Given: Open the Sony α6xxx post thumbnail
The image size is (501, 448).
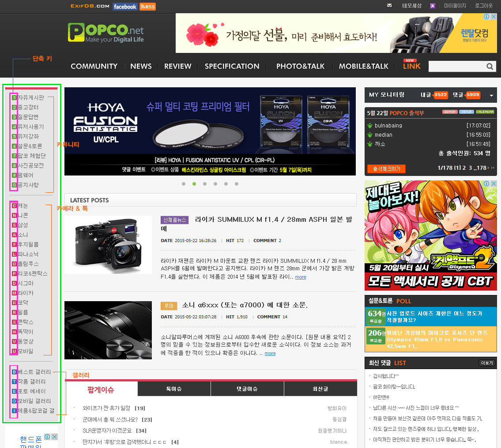Looking at the screenshot, I should (x=108, y=330).
